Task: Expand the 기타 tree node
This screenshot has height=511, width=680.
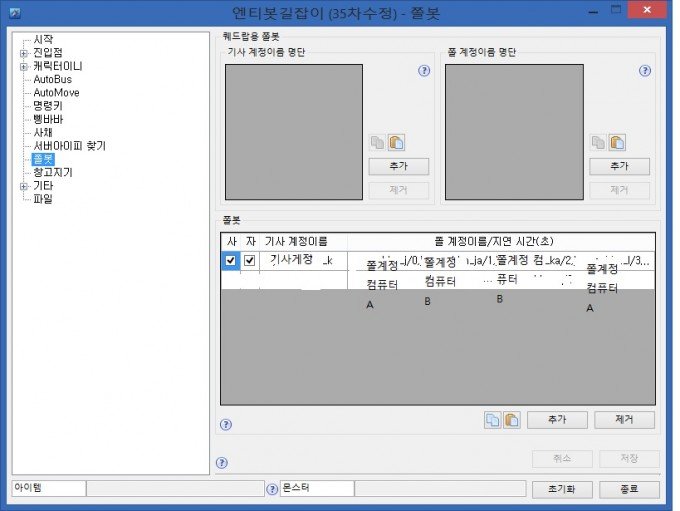Action: 24,186
